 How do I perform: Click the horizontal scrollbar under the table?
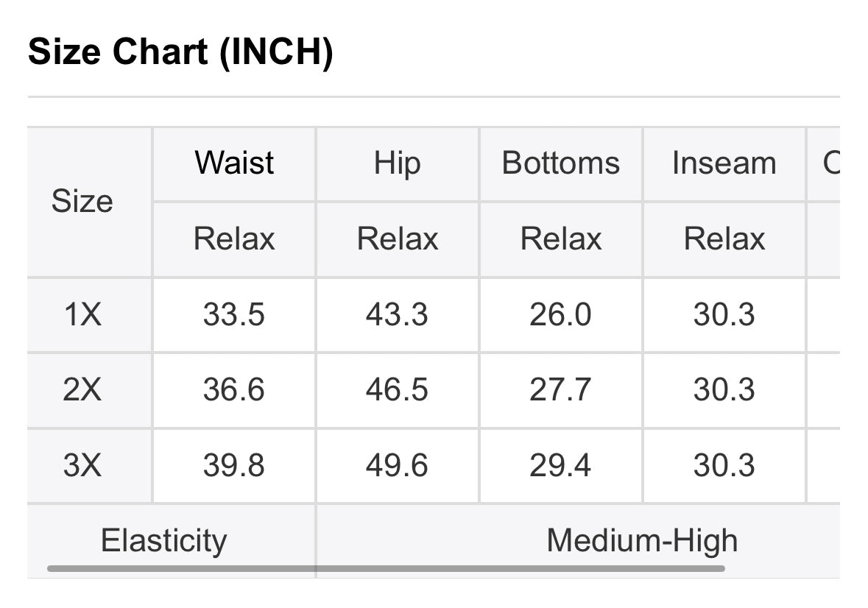tap(386, 568)
